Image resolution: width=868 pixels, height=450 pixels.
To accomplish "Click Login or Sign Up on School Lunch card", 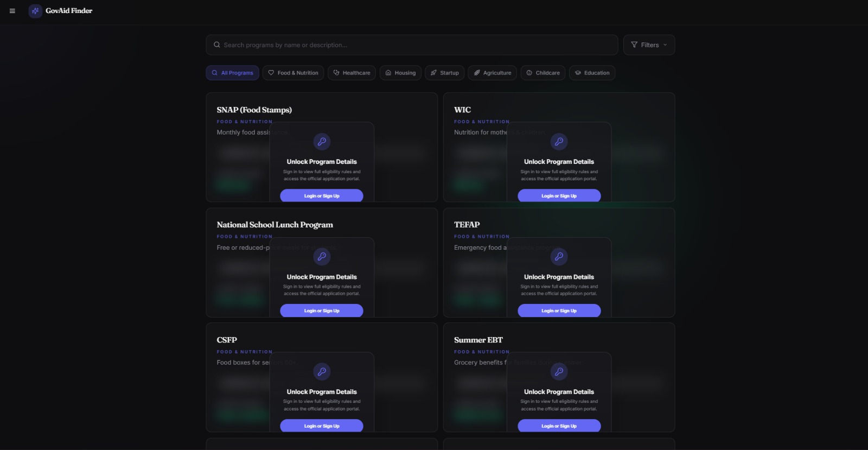I will click(x=322, y=310).
